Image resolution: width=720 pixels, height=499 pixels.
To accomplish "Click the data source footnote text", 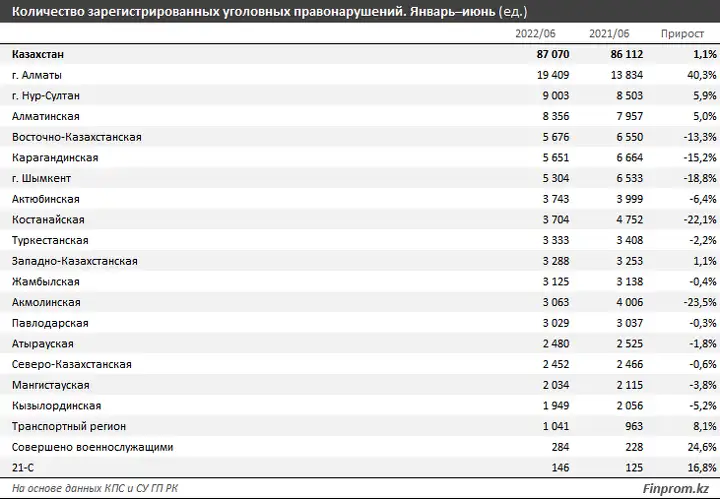I will pos(95,488).
